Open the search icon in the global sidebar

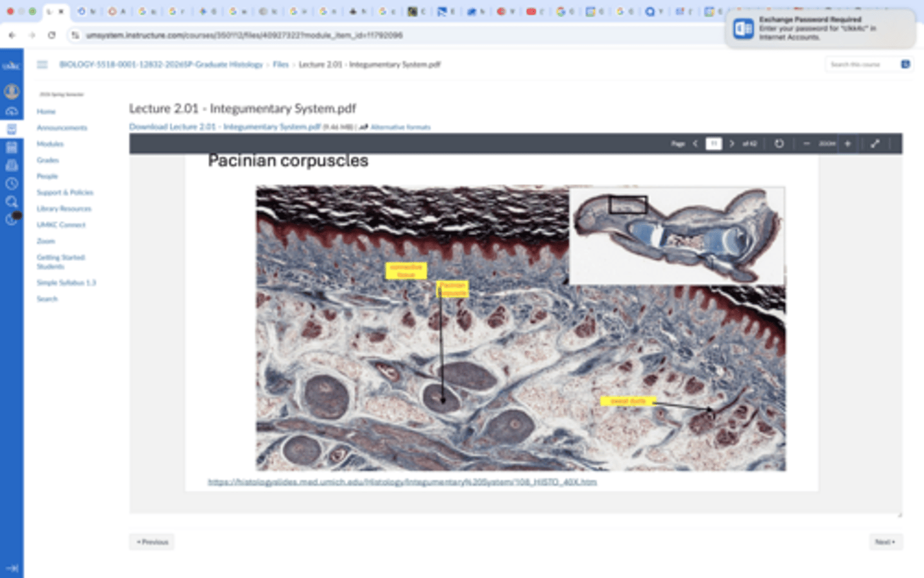click(x=12, y=201)
